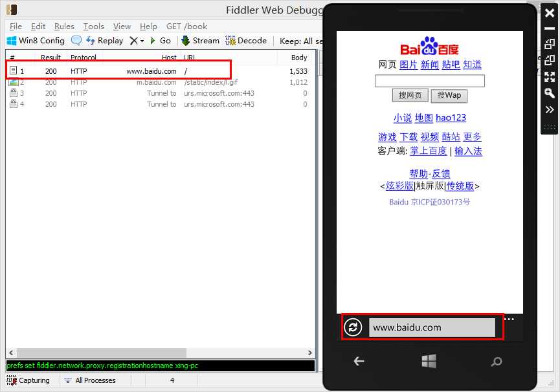
Task: Open the Help menu
Action: click(148, 27)
